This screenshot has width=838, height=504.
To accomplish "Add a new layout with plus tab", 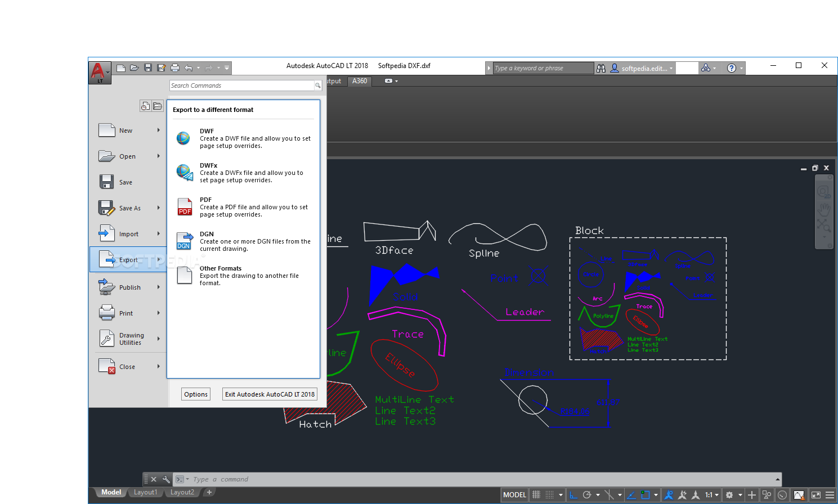I will point(209,492).
